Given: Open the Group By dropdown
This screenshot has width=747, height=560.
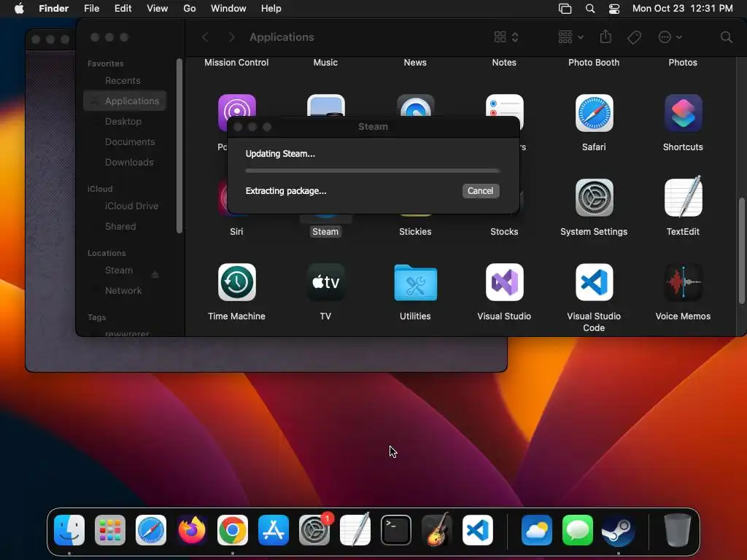Looking at the screenshot, I should (x=570, y=37).
